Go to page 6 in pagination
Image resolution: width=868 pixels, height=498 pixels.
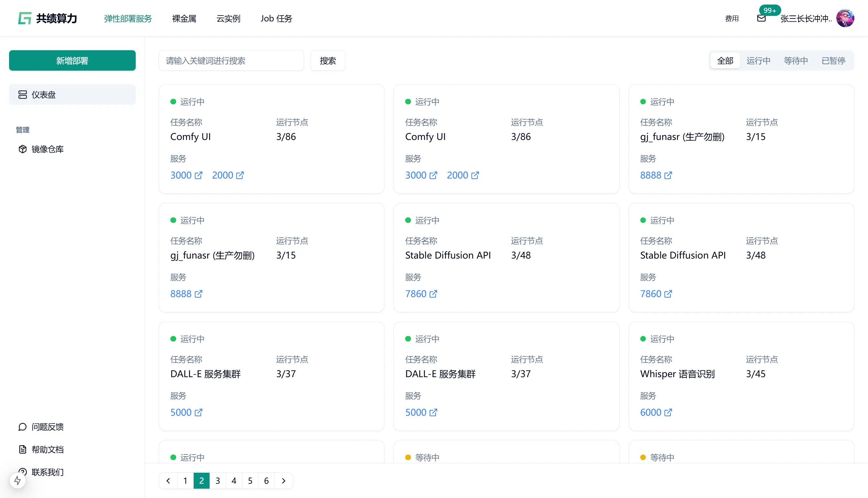click(x=266, y=481)
